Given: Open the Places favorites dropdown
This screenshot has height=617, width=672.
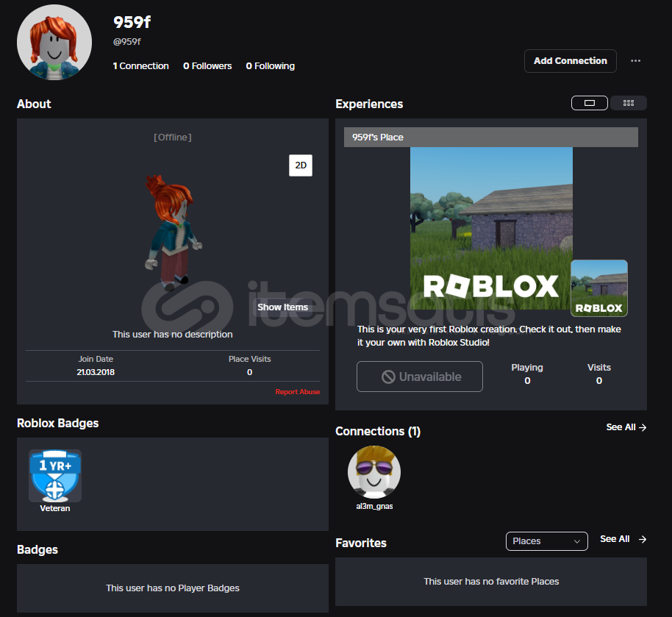Looking at the screenshot, I should click(546, 541).
